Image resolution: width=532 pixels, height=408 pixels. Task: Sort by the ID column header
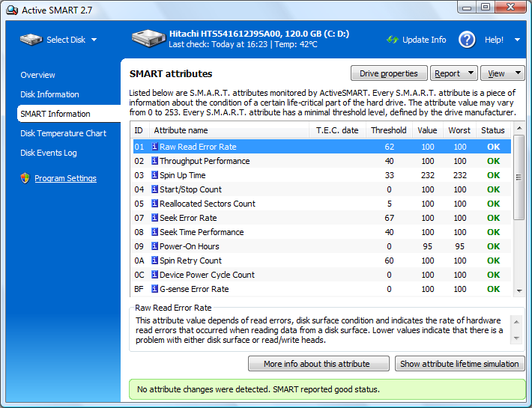140,130
